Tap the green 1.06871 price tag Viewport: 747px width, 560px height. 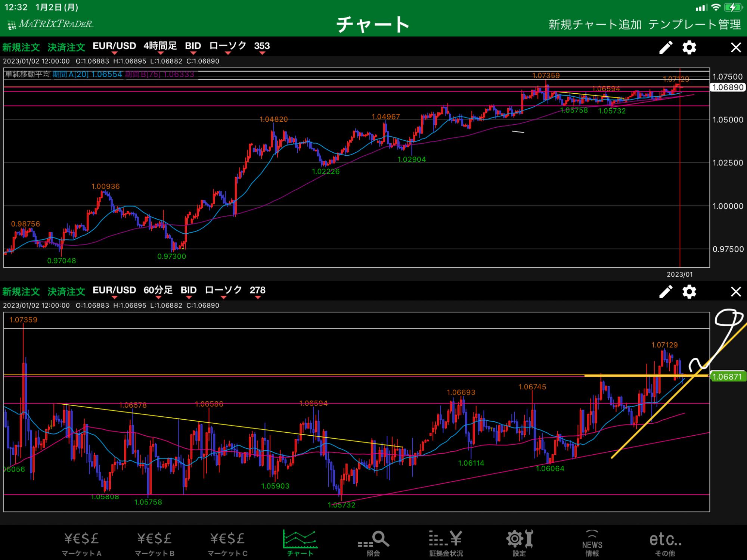(x=728, y=377)
